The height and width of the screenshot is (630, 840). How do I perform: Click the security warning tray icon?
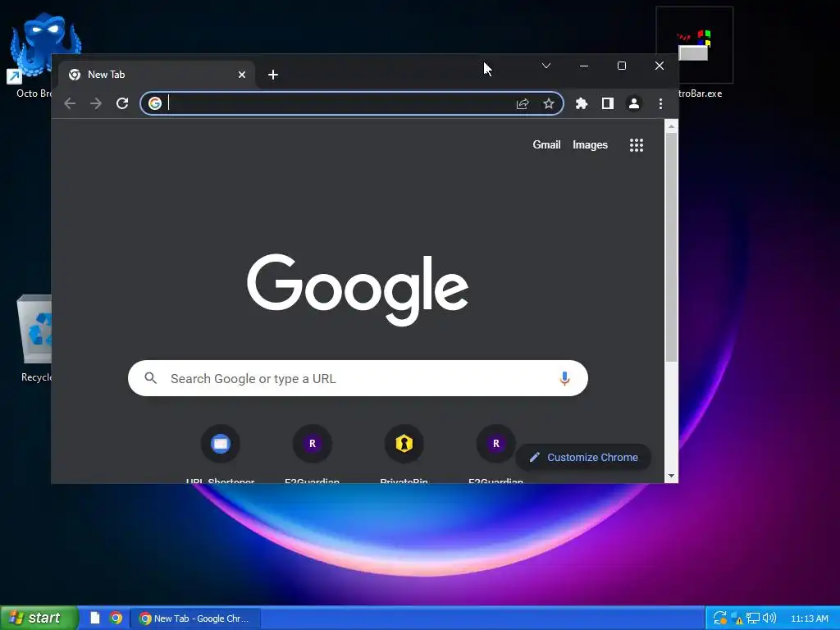pos(737,619)
